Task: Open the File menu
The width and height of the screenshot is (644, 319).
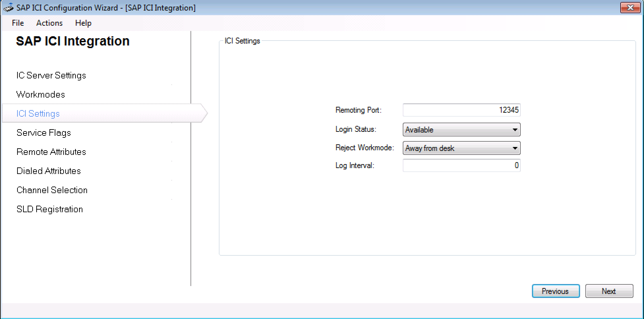Action: 18,23
